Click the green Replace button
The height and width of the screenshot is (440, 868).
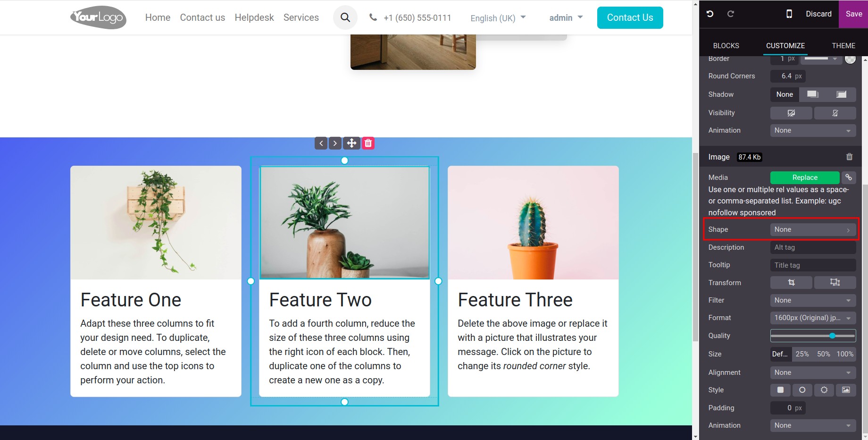point(805,178)
